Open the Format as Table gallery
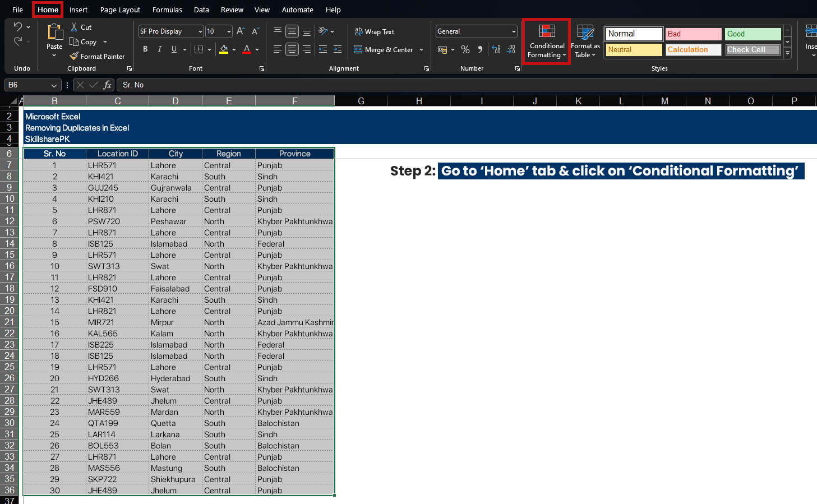The image size is (817, 504). pyautogui.click(x=585, y=41)
